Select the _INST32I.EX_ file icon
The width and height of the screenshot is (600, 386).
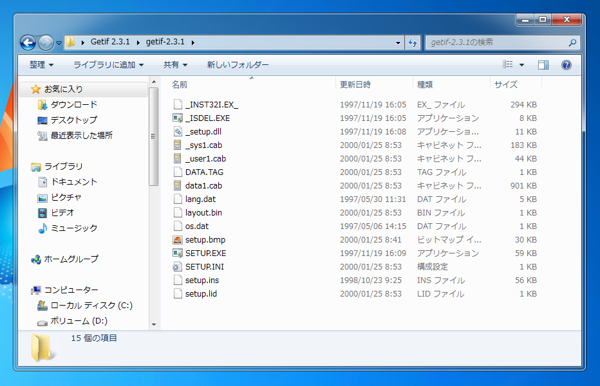point(178,104)
